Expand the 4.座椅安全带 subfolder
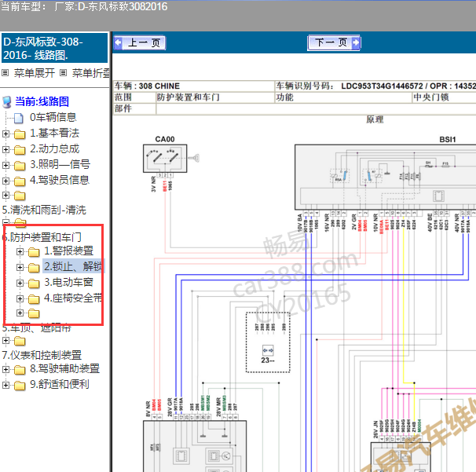Viewport: 476px width, 472px height. click(20, 298)
